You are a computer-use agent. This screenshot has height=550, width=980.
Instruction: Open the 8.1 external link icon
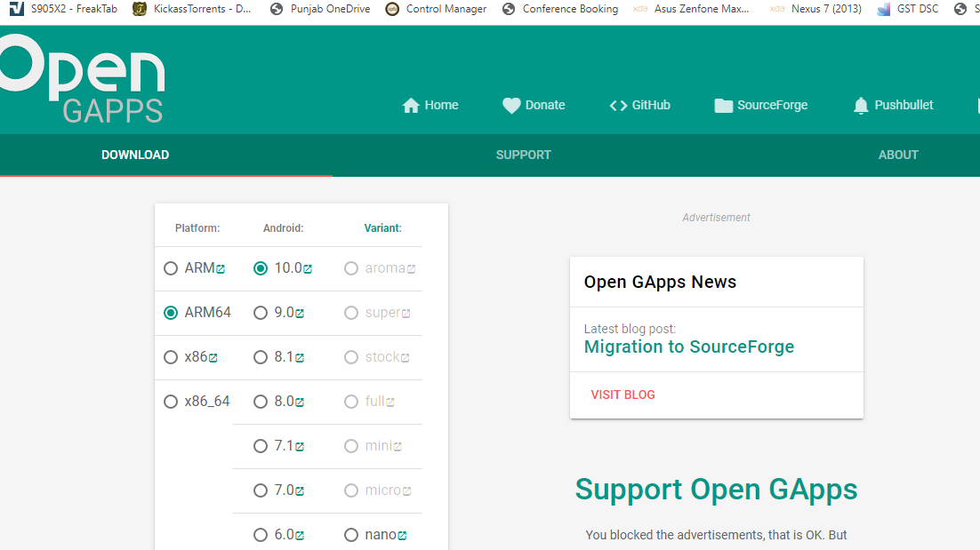point(300,358)
